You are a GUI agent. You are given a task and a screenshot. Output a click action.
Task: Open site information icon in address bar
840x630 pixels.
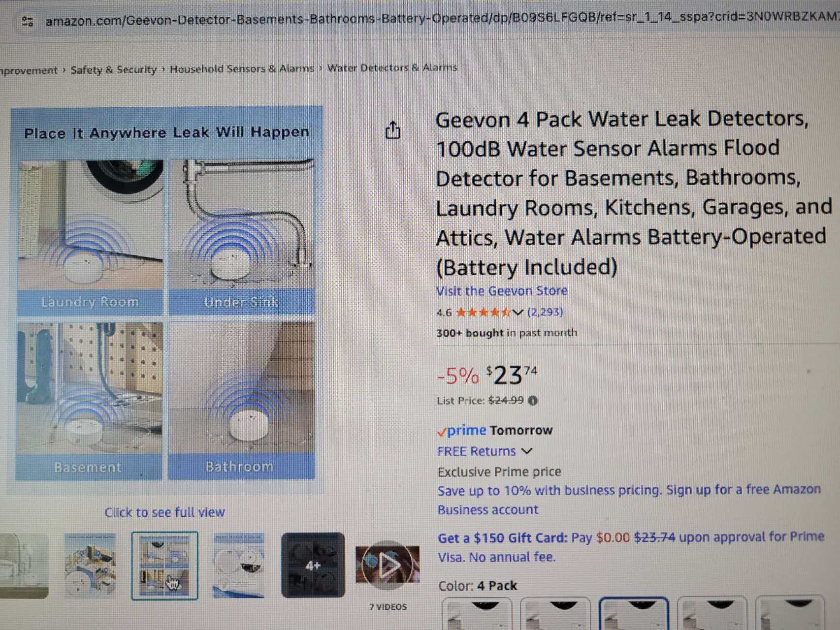tap(28, 21)
